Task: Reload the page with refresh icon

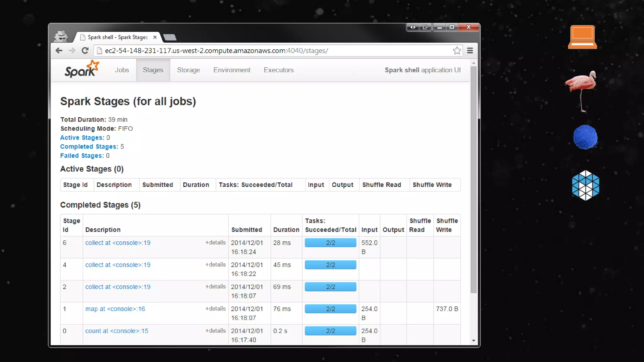Action: (85, 51)
